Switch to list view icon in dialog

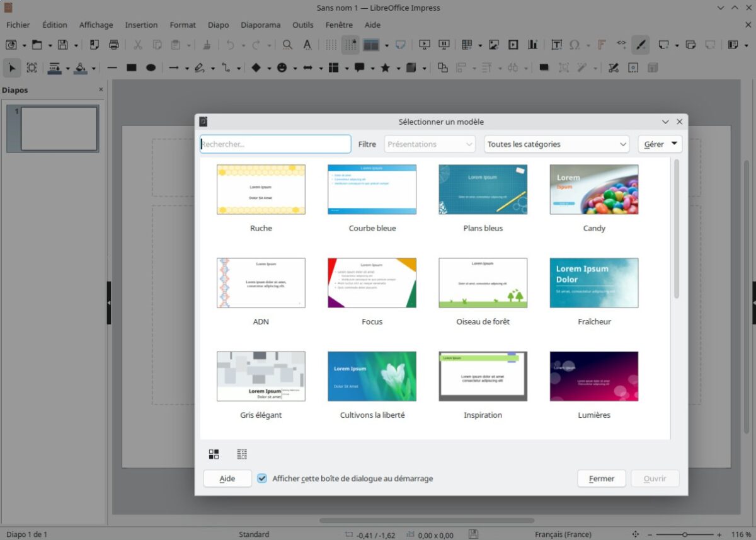242,454
